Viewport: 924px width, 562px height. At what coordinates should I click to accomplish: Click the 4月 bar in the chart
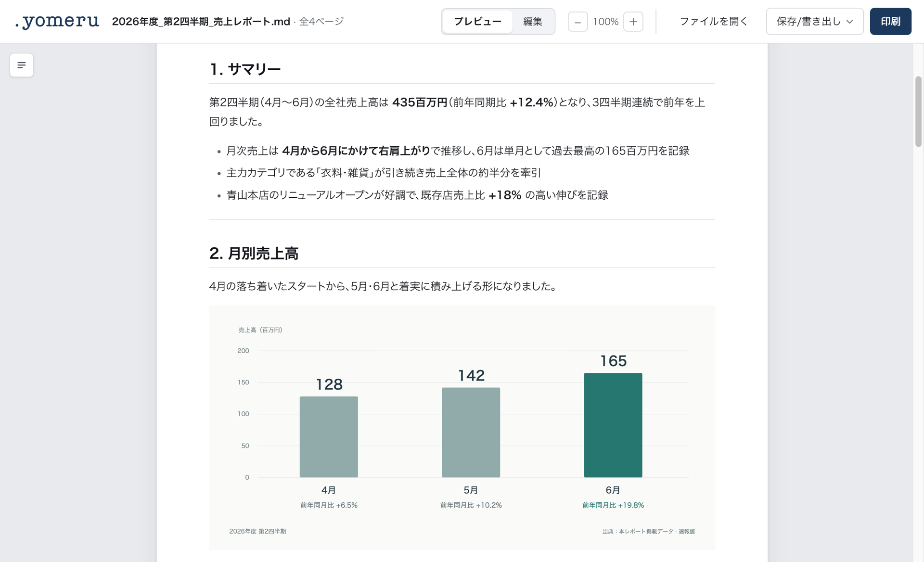pos(329,437)
